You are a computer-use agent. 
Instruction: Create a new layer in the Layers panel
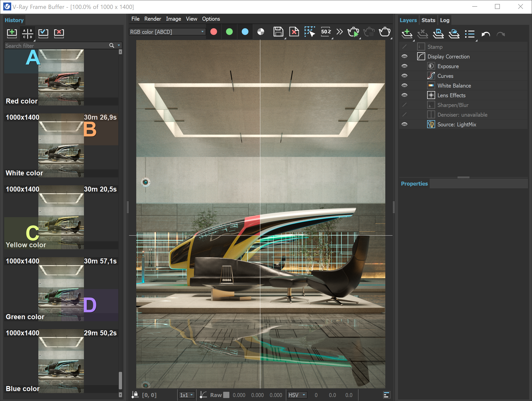tap(407, 34)
